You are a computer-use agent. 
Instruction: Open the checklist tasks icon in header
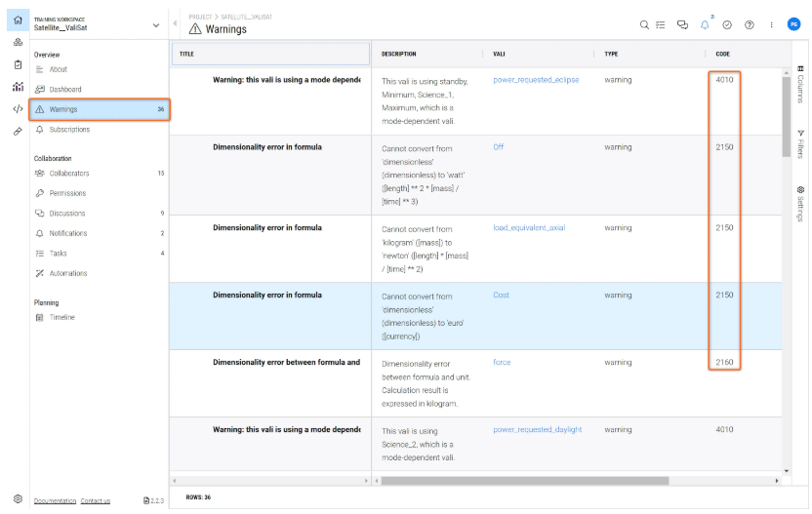coord(661,24)
